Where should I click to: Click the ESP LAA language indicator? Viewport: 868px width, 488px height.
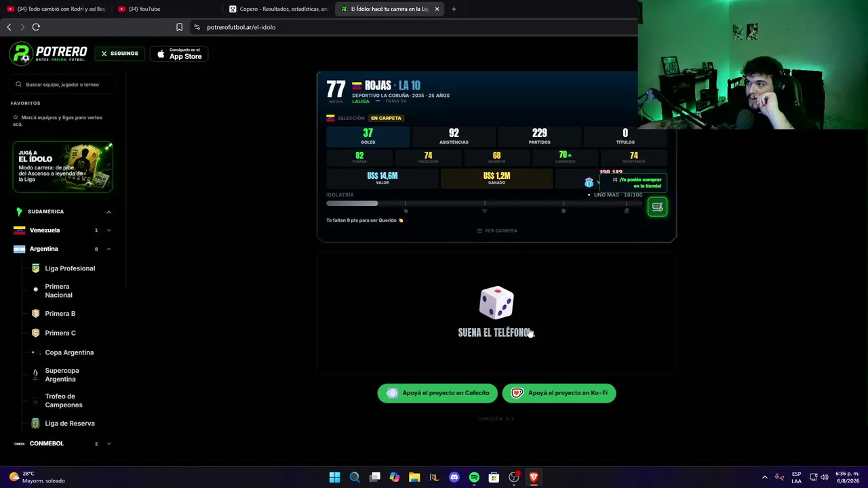coord(796,477)
